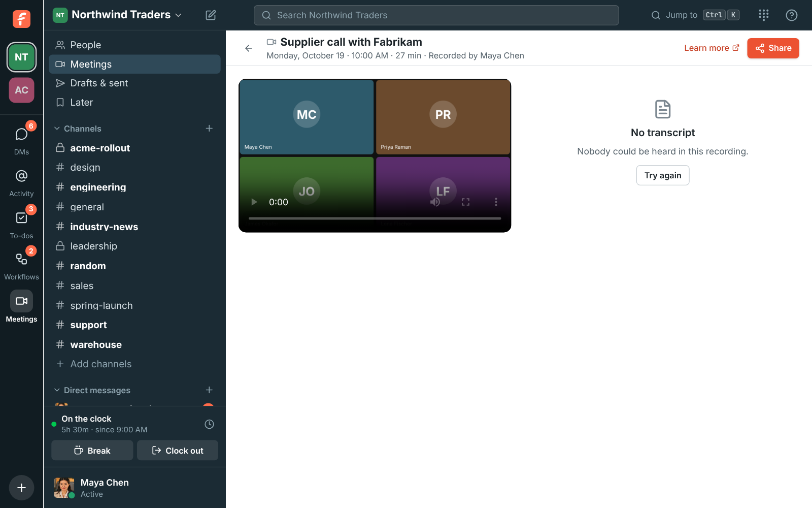Focus the Search Northwind Traders field

[x=436, y=15]
